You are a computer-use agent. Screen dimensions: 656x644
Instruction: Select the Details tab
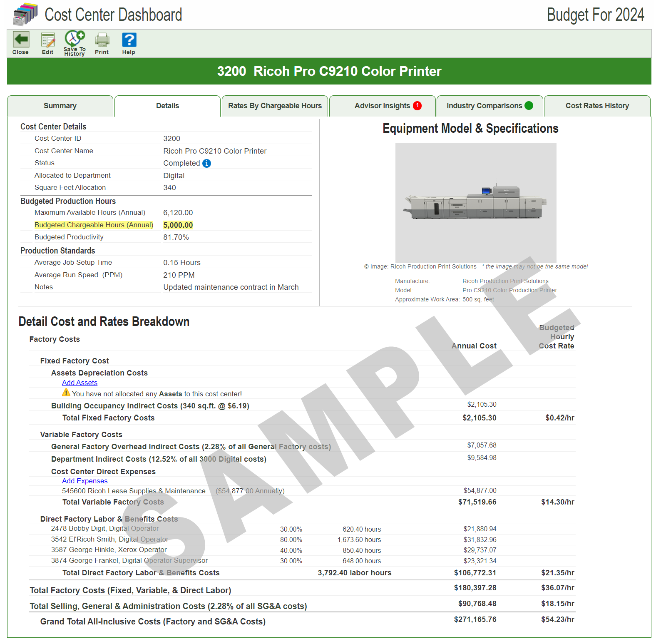[167, 106]
